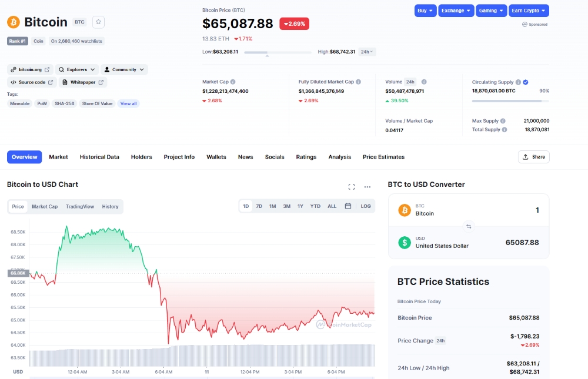Open the Socials tab

(275, 157)
